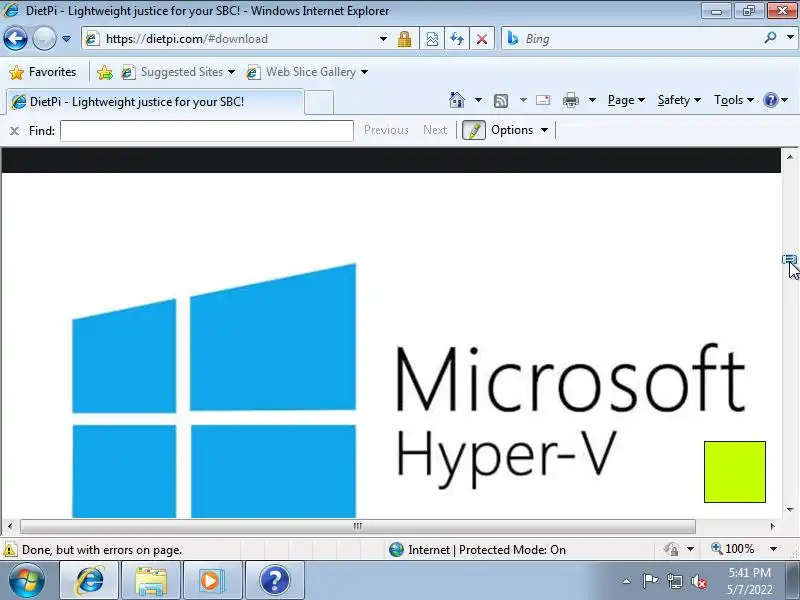The height and width of the screenshot is (600, 800).
Task: Click the Find text field
Action: point(207,131)
